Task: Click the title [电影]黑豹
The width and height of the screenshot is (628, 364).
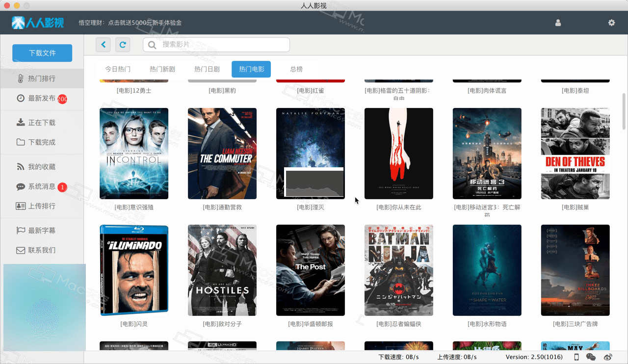Action: 222,91
